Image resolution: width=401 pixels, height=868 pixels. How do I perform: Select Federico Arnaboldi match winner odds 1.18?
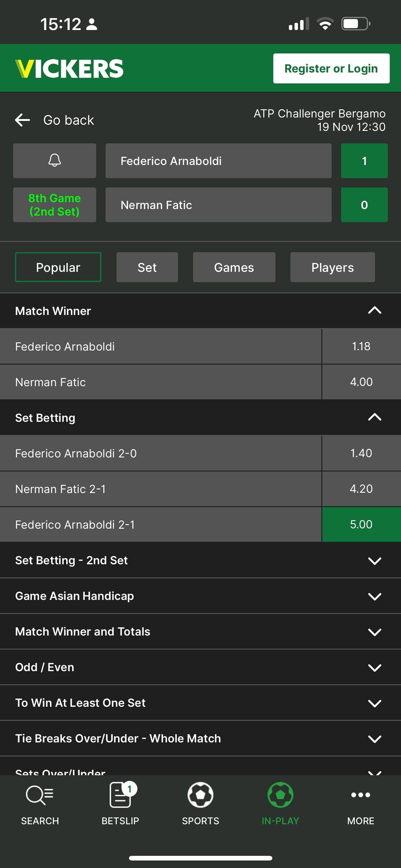(361, 347)
